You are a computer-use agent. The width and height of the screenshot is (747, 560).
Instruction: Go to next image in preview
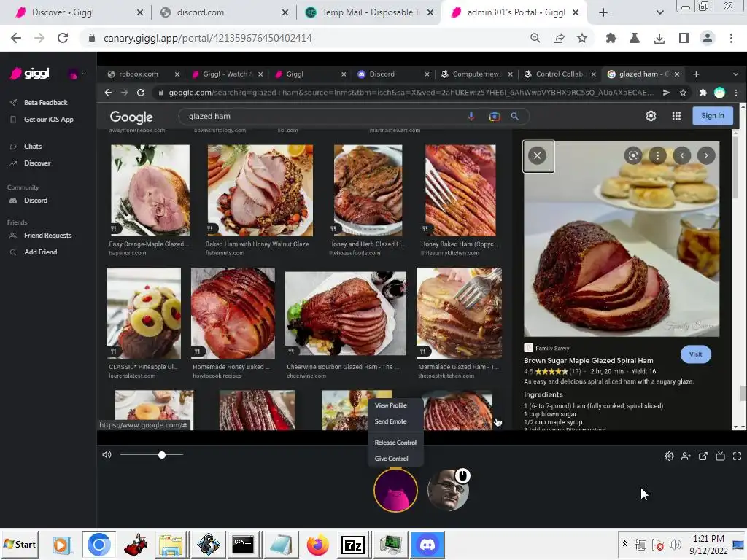[x=706, y=155]
